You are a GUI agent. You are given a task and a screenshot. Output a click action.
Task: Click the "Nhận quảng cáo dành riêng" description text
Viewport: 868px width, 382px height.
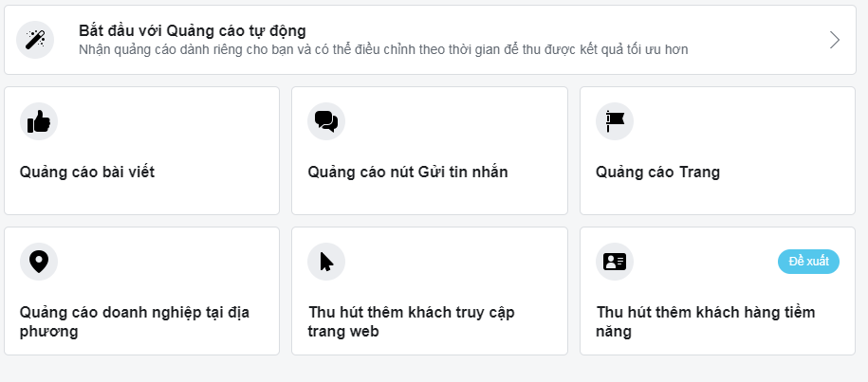pyautogui.click(x=383, y=49)
